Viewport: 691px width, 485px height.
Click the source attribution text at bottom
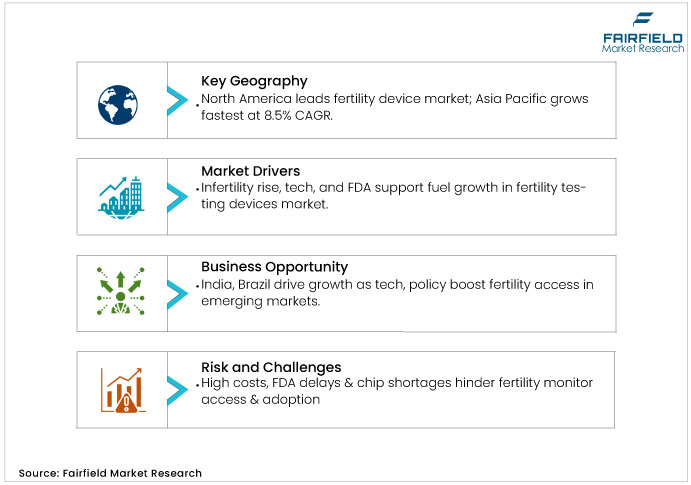pyautogui.click(x=109, y=472)
